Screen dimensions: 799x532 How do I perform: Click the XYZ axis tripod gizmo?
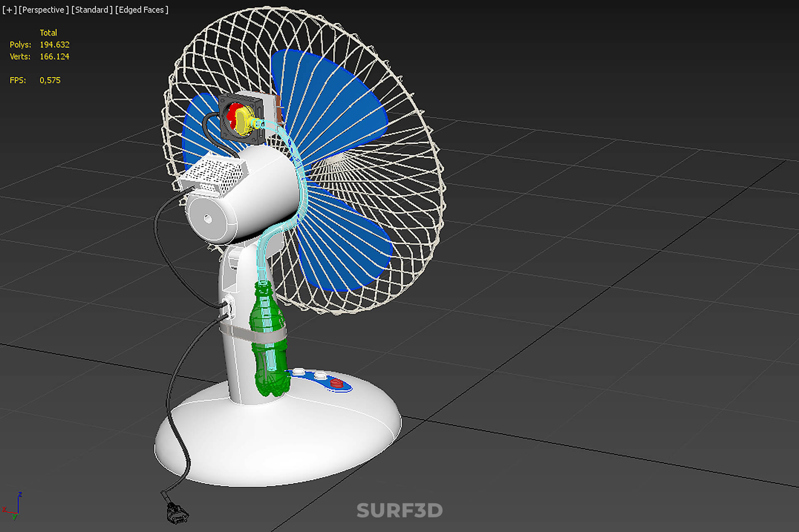pyautogui.click(x=12, y=506)
